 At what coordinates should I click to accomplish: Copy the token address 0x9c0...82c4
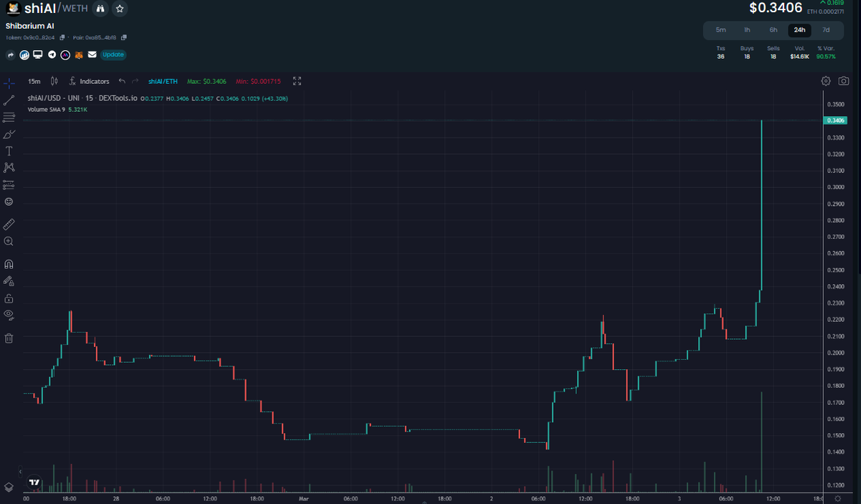pos(62,37)
